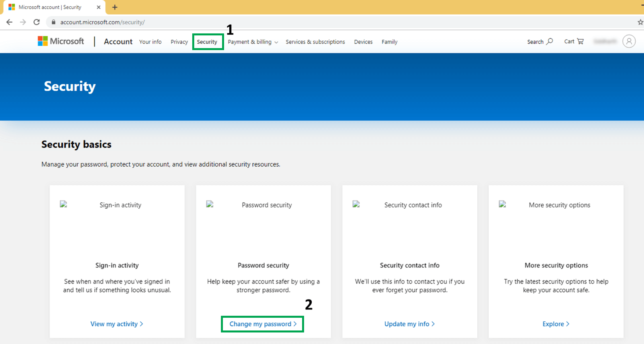Open Devices in navigation bar
Screen dimensions: 644x344
[363, 42]
